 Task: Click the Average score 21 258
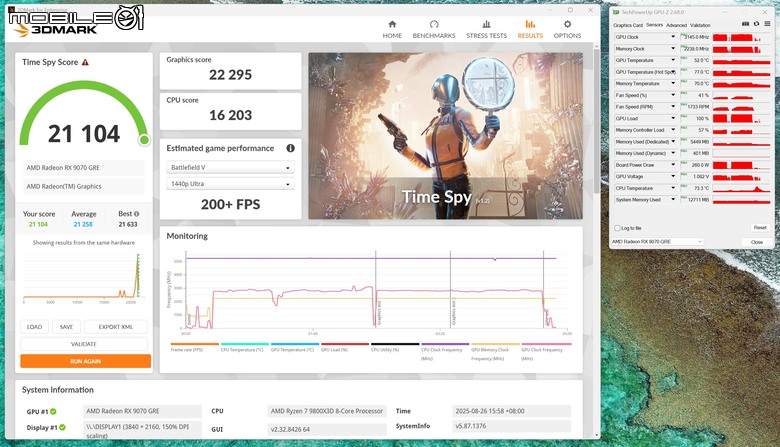(x=83, y=224)
